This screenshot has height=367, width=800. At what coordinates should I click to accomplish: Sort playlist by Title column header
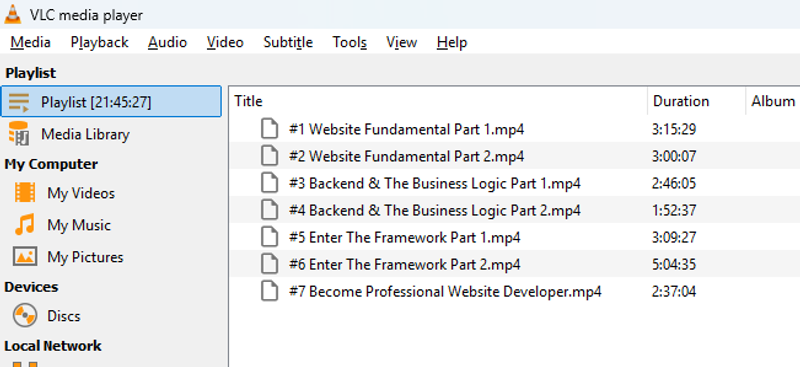(x=439, y=101)
